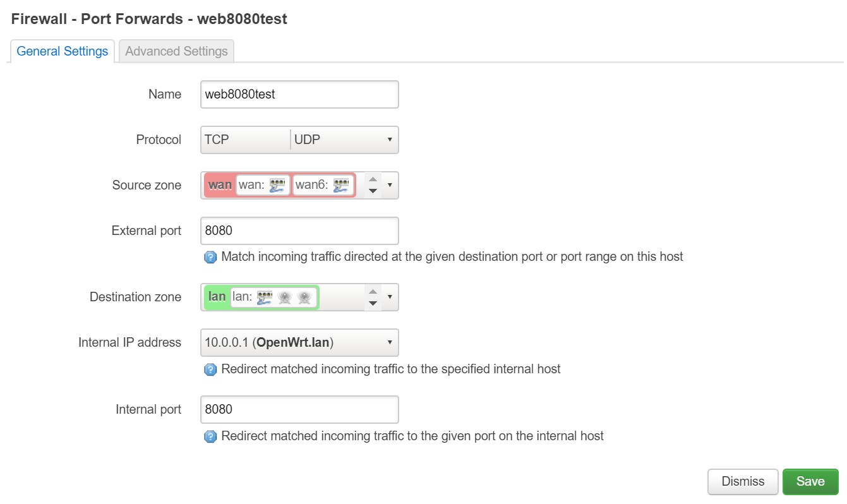The width and height of the screenshot is (847, 504).
Task: Select the General Settings tab
Action: (x=62, y=51)
